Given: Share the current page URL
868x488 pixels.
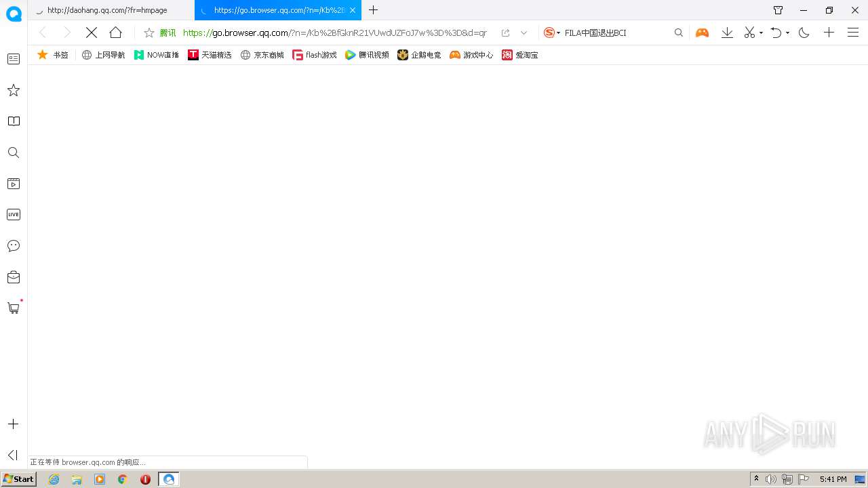Looking at the screenshot, I should (x=505, y=33).
